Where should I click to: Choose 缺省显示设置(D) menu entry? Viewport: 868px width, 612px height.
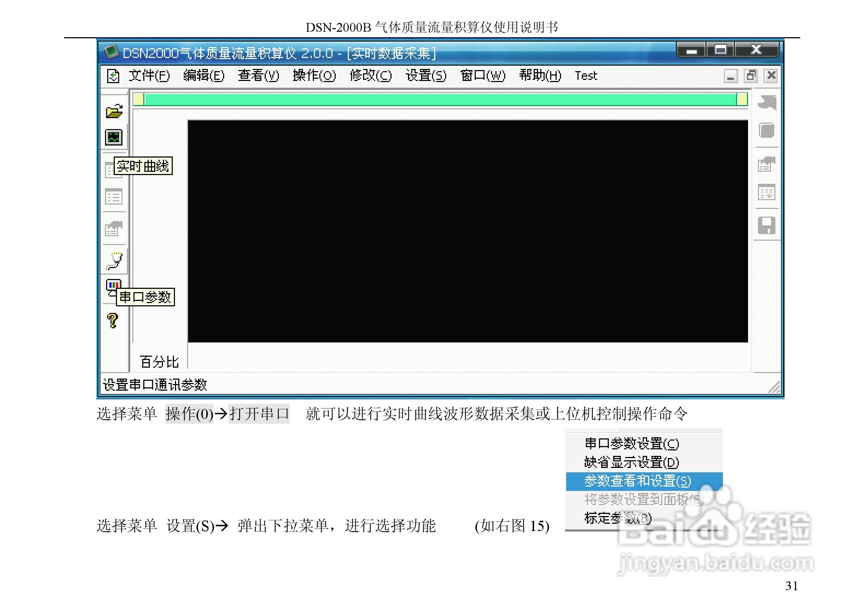click(x=631, y=462)
